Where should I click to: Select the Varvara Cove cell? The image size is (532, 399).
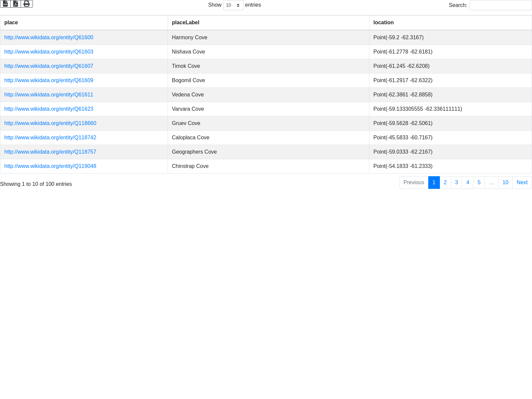pos(268,109)
